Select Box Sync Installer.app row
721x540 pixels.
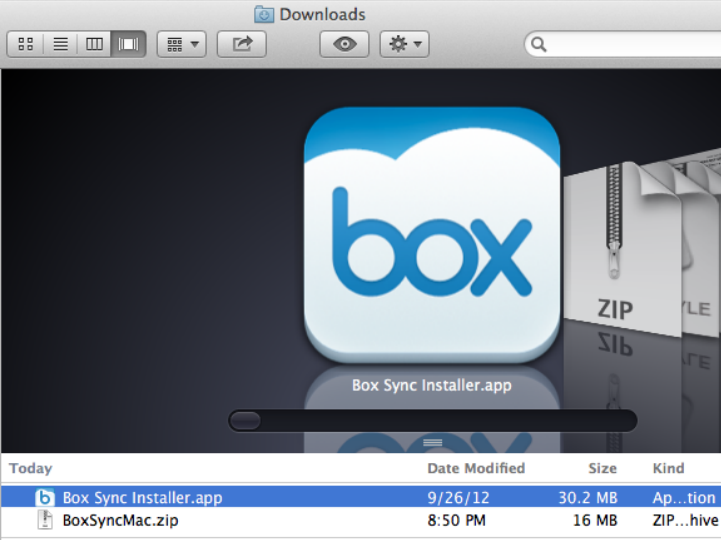(361, 497)
